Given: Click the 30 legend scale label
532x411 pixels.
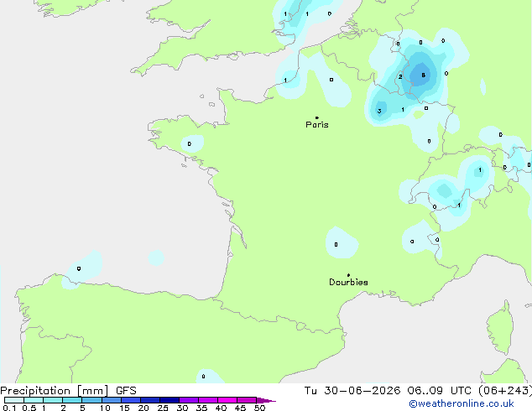Looking at the screenshot, I should point(182,408).
